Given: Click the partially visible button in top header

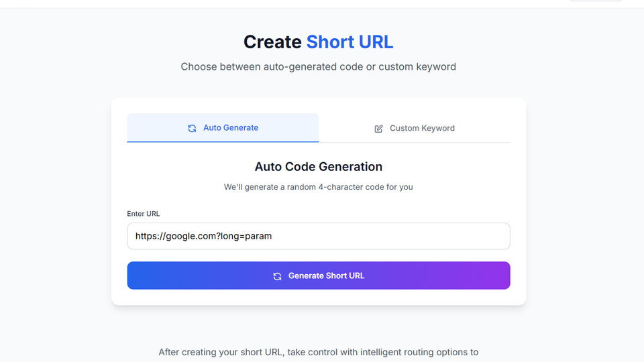Looking at the screenshot, I should tap(595, 1).
